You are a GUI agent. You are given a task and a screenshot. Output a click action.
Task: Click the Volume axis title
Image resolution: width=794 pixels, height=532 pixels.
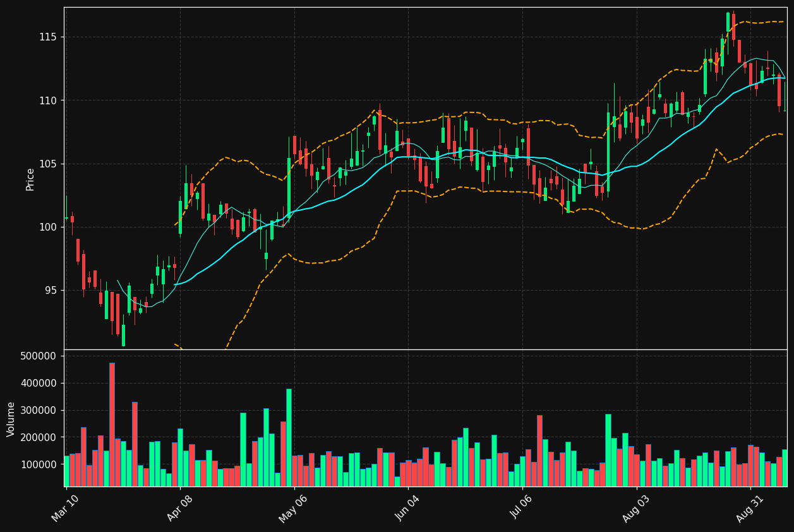click(11, 419)
